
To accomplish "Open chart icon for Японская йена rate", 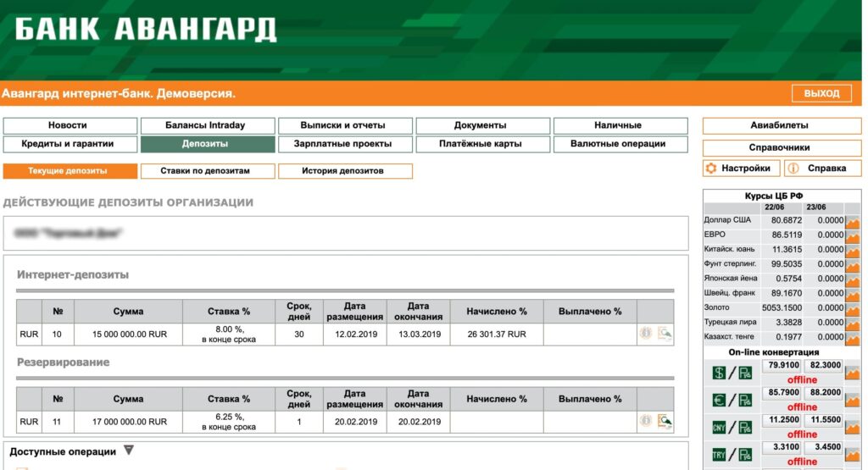I will (853, 279).
